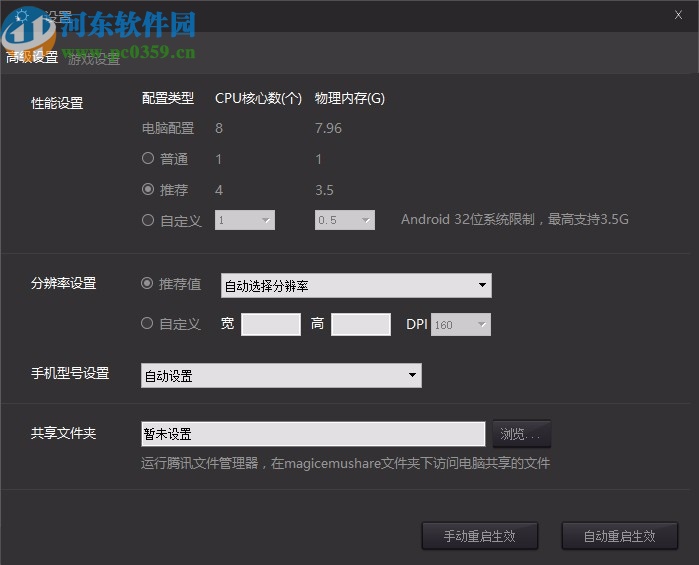
Task: Expand the 自动选择分辨率 dropdown
Action: click(x=356, y=285)
